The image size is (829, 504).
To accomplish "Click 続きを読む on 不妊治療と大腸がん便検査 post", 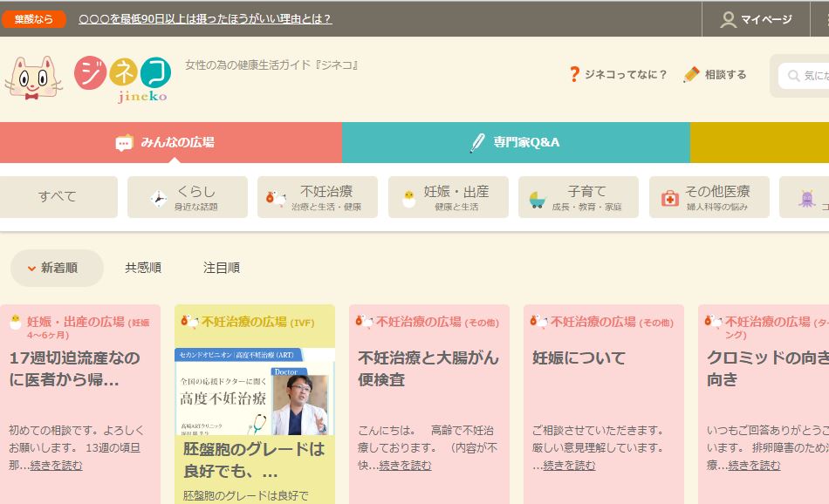I will click(x=405, y=466).
